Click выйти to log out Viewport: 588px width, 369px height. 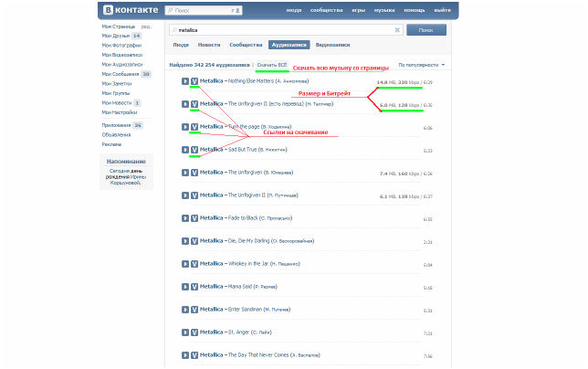coord(443,10)
